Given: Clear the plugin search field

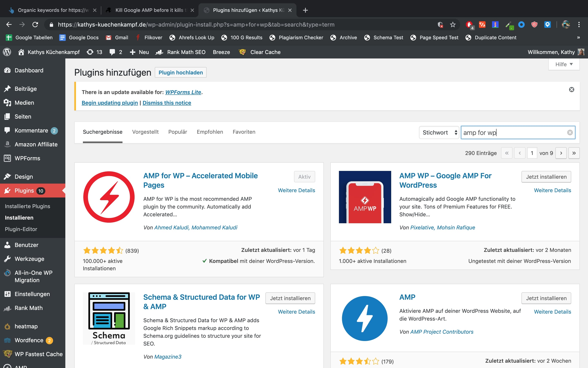Looking at the screenshot, I should (x=570, y=132).
